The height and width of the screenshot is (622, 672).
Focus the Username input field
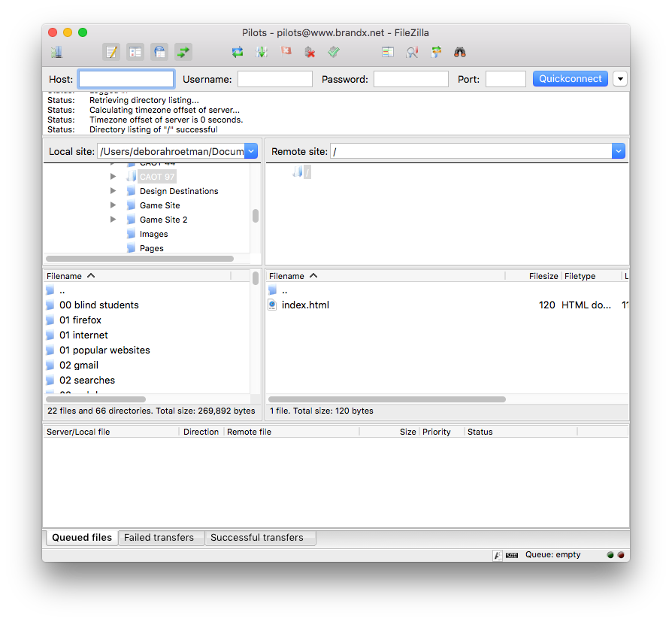click(x=274, y=79)
